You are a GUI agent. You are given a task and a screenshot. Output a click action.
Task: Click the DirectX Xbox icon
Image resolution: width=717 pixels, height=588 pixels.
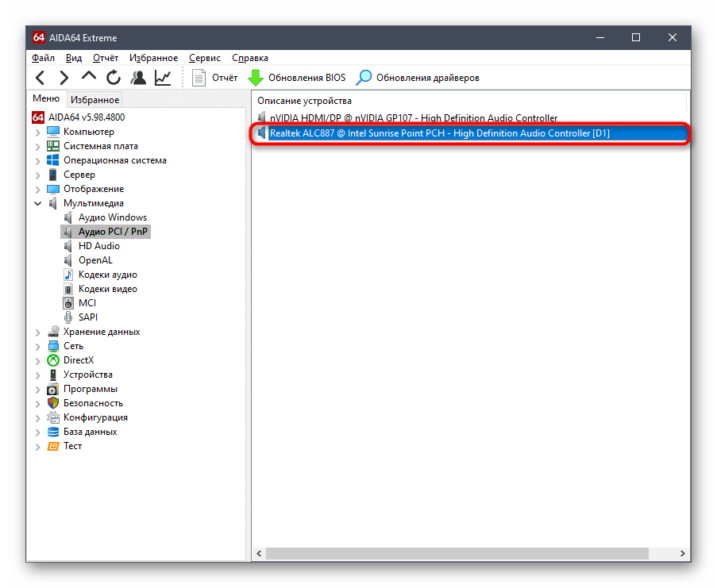(53, 360)
